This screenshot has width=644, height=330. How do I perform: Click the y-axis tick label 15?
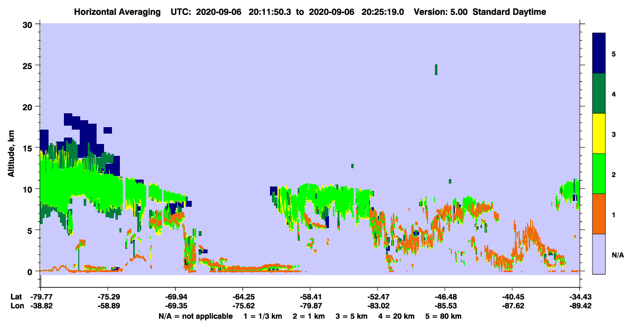pyautogui.click(x=28, y=148)
